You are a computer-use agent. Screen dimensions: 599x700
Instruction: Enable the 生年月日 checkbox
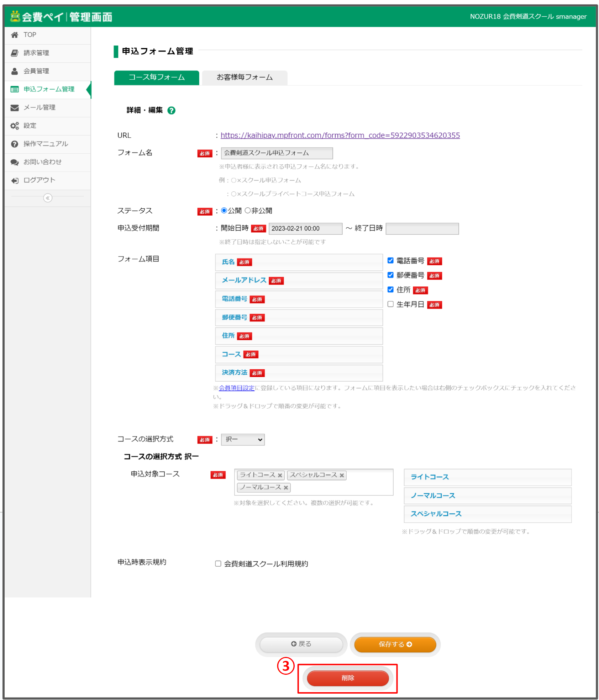click(x=390, y=304)
